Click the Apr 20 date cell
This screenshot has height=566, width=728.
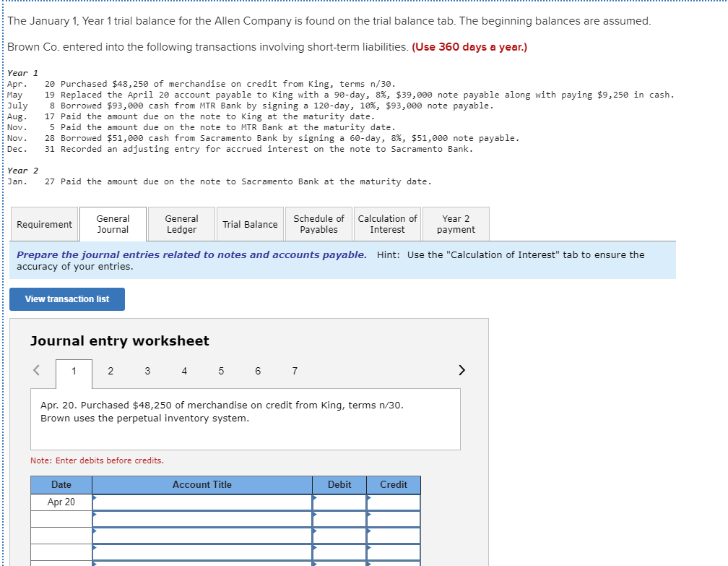(61, 502)
